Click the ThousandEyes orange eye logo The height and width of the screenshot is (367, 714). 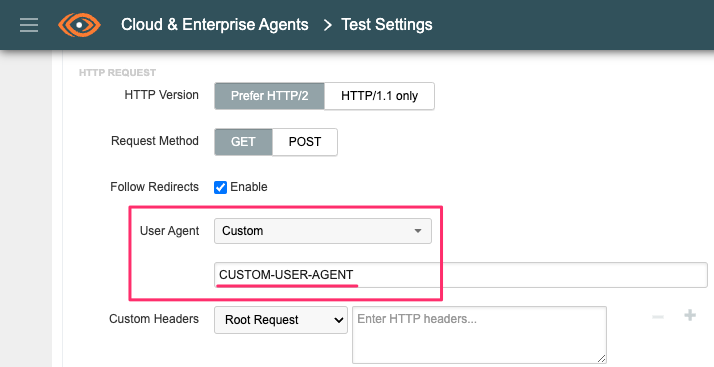coord(79,25)
